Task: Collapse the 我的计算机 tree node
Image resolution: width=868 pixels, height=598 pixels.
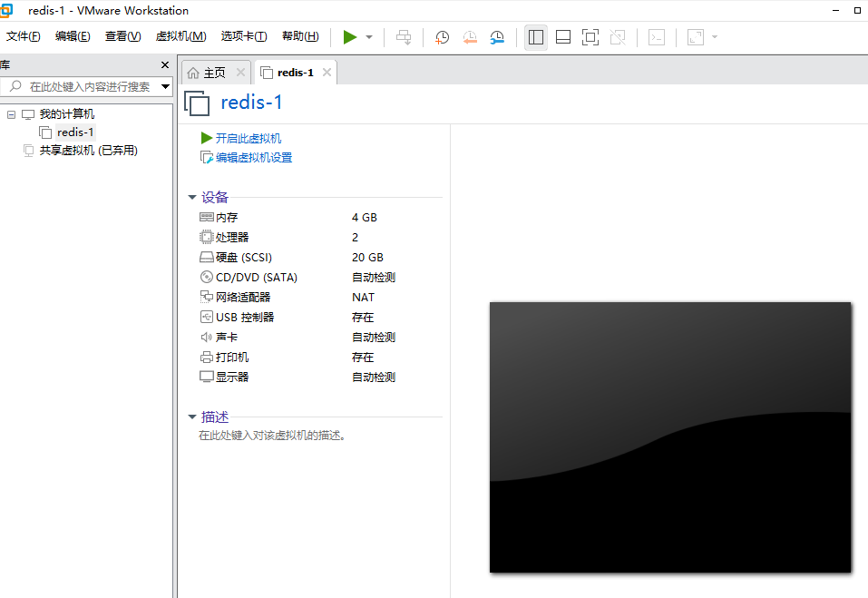Action: coord(11,114)
